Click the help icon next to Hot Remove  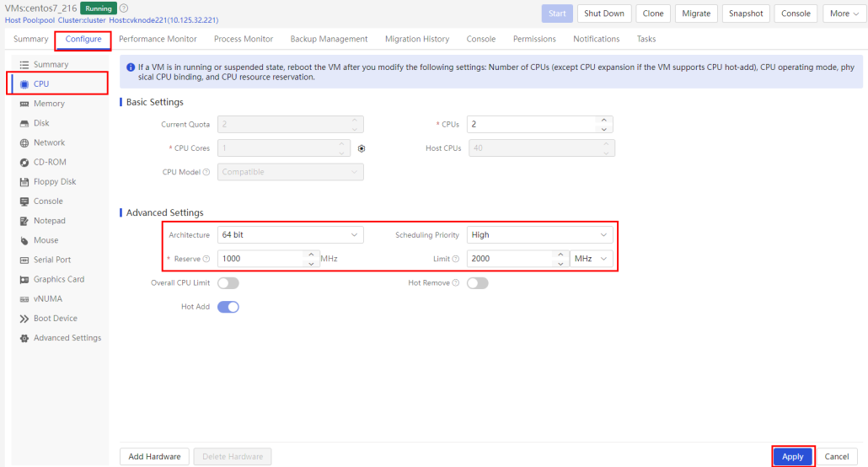click(456, 283)
